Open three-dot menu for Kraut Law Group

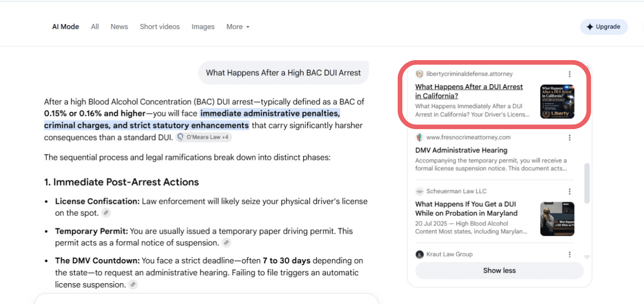coord(569,254)
